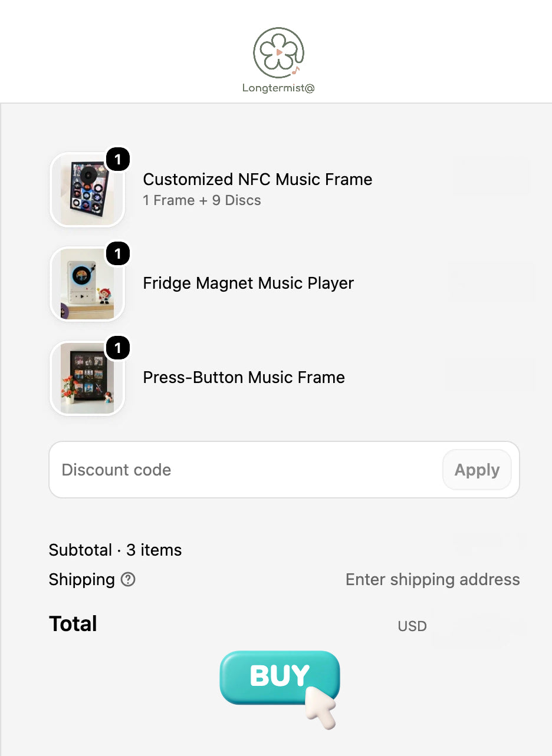Viewport: 552px width, 756px height.
Task: Click the Longtermist@ store name text
Action: (x=278, y=88)
